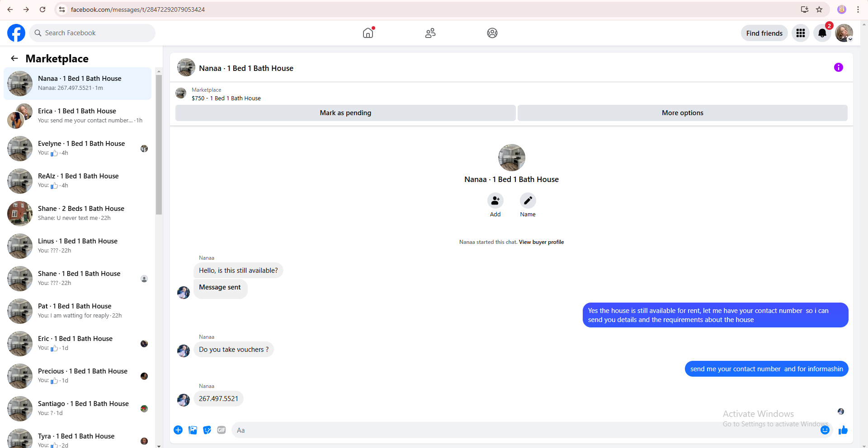Screen dimensions: 868x448
Task: Attach a photo using the image icon
Action: (193, 430)
